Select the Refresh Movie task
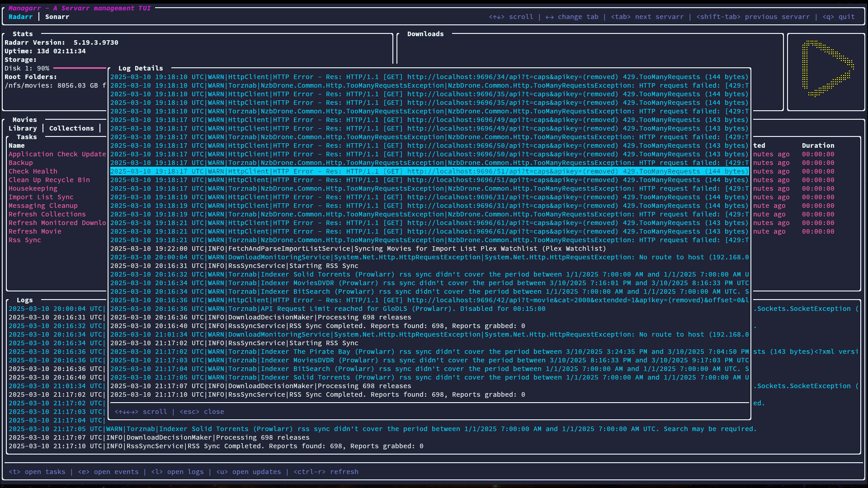 point(35,231)
